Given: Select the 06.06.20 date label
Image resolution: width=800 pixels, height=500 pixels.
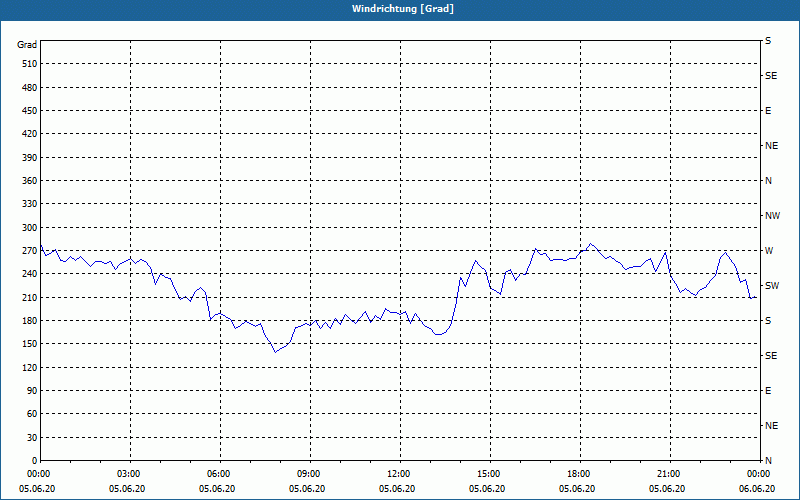Looking at the screenshot, I should click(757, 489).
